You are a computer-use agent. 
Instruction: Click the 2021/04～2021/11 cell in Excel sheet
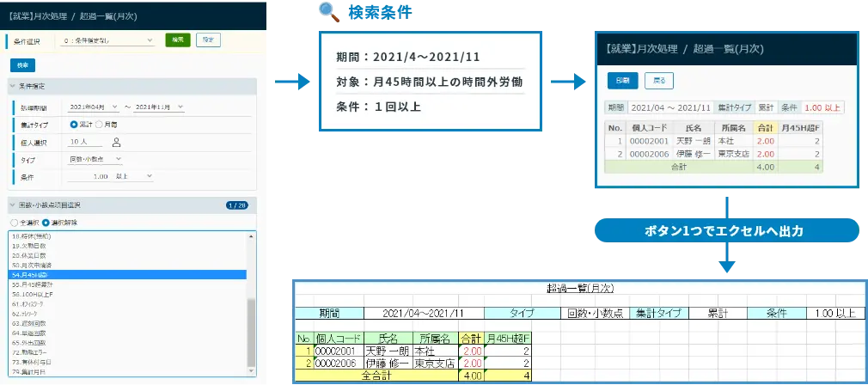click(424, 313)
